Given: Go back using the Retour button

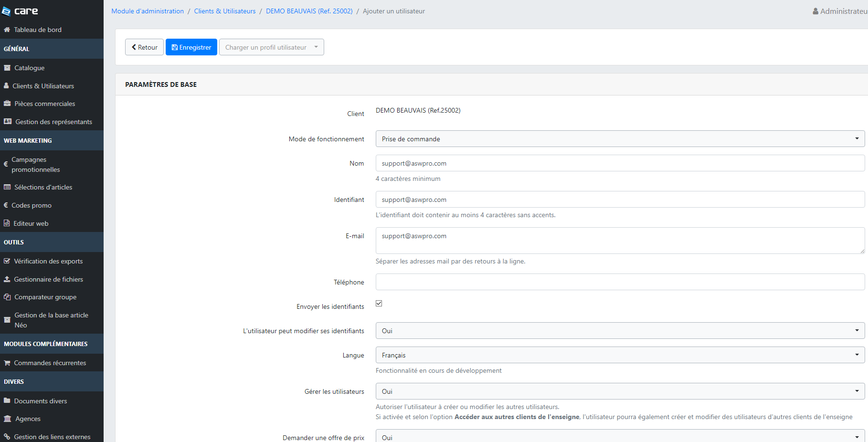Looking at the screenshot, I should (144, 47).
